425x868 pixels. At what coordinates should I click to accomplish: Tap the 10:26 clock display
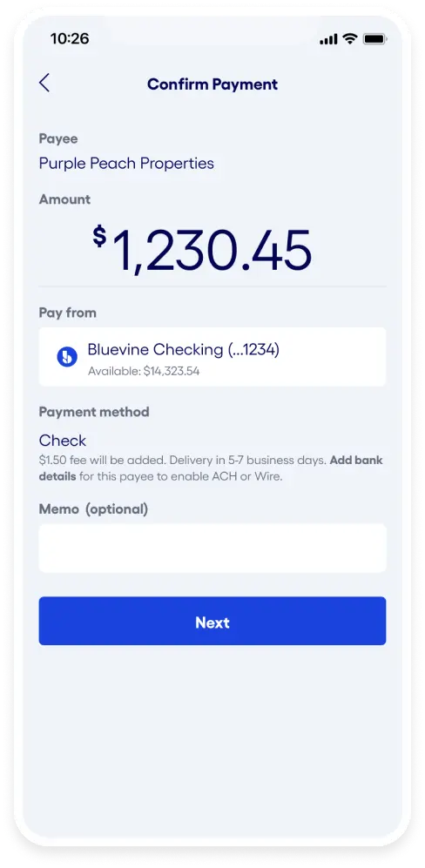point(70,39)
